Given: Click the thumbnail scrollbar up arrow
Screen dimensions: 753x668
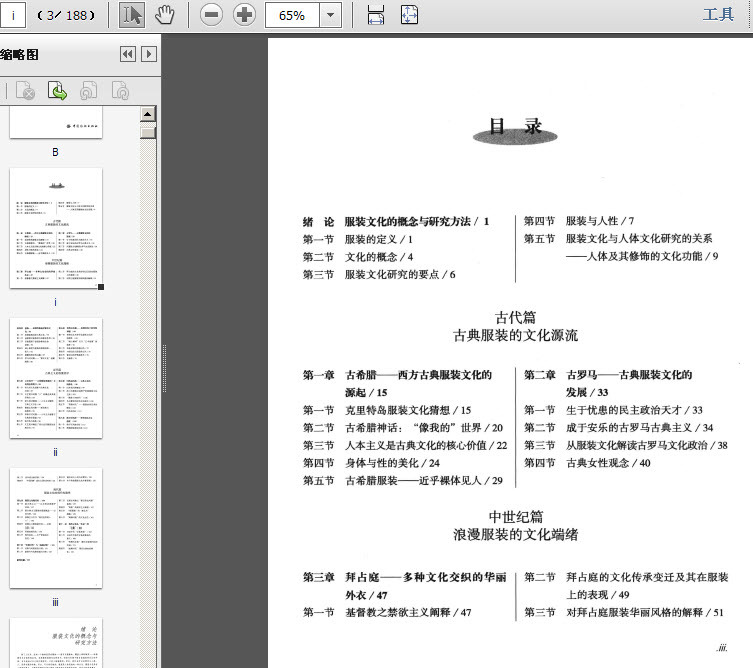Looking at the screenshot, I should (148, 114).
